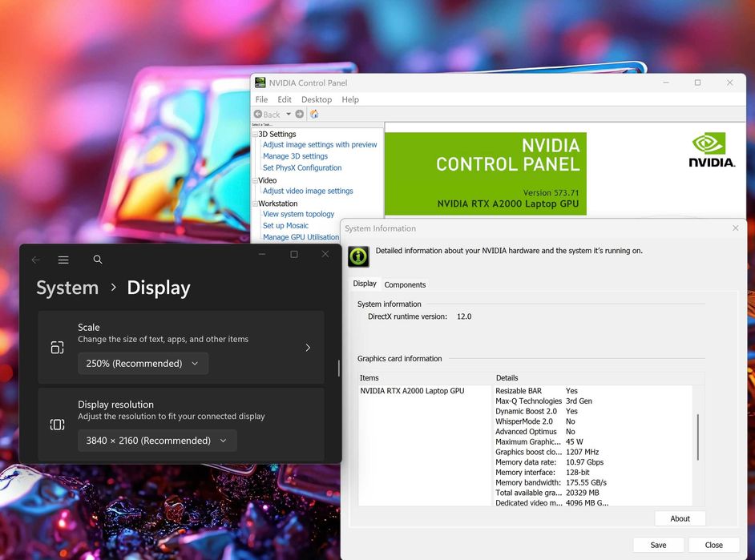This screenshot has height=560, width=755.
Task: Open the Settings hamburger navigation menu
Action: [x=63, y=260]
